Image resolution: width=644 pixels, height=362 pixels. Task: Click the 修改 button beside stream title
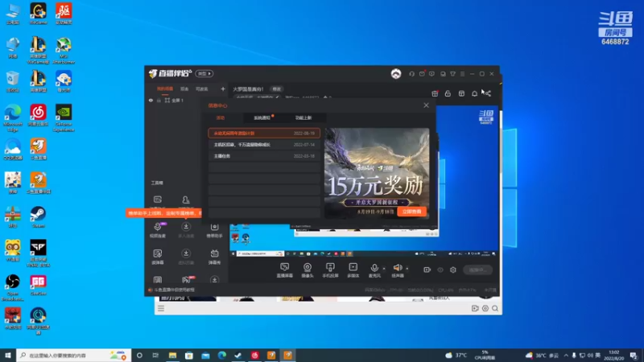pos(277,89)
